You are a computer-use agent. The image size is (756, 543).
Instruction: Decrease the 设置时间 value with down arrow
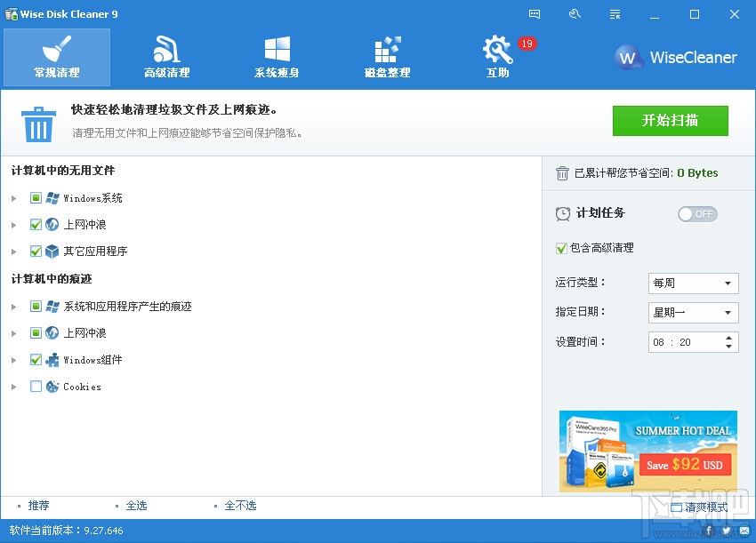tap(728, 347)
